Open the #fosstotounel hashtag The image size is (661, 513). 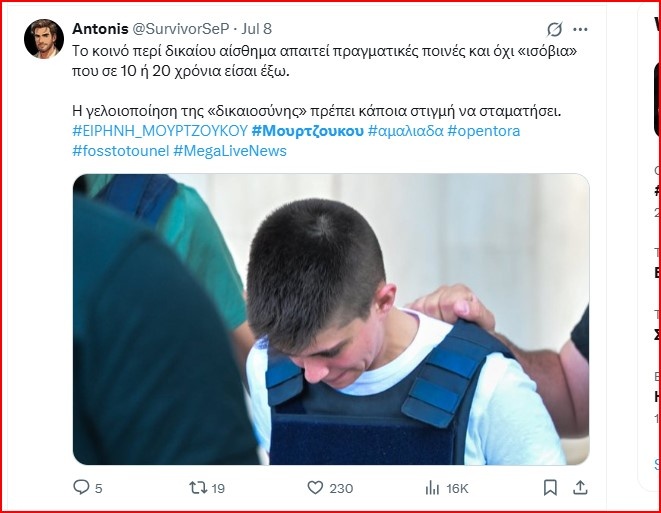point(121,151)
